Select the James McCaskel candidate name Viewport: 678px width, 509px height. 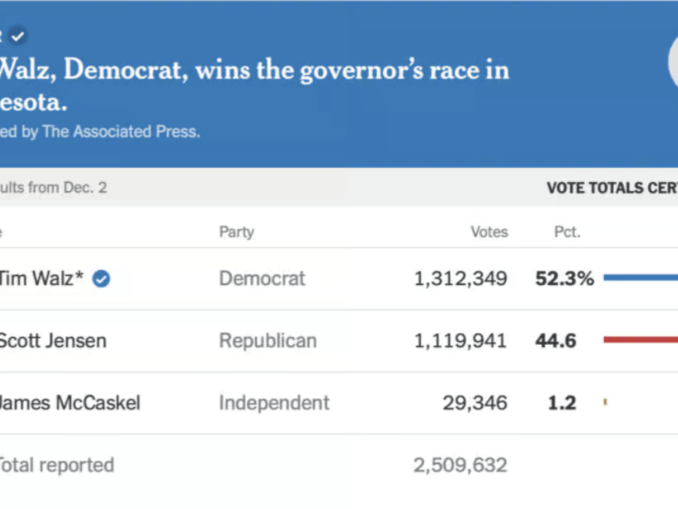[69, 403]
